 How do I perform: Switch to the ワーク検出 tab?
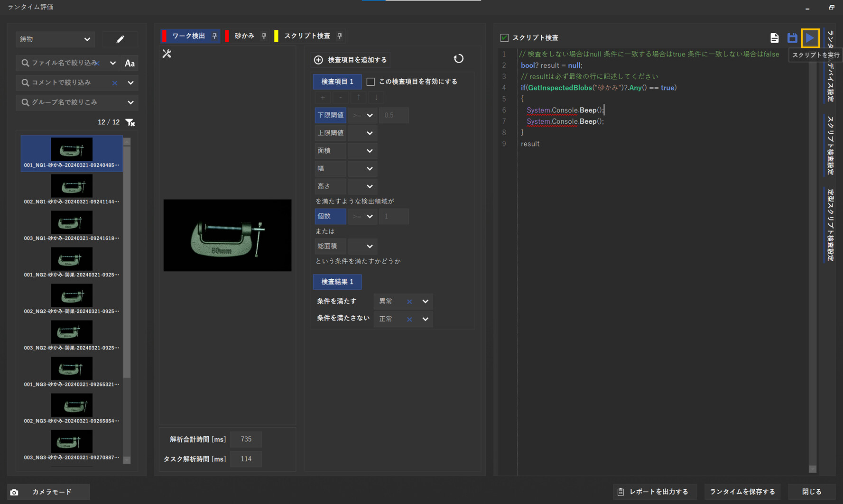(x=188, y=36)
